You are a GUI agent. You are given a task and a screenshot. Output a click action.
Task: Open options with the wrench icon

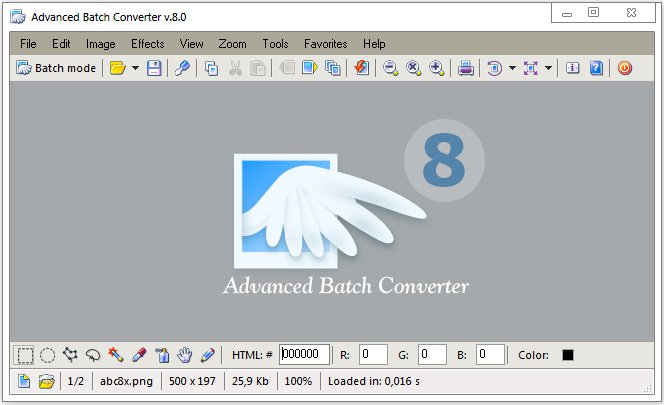(182, 68)
